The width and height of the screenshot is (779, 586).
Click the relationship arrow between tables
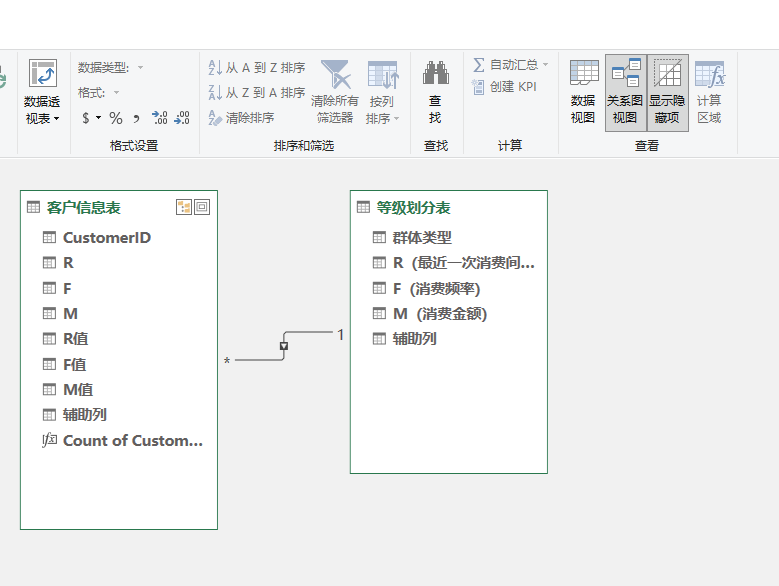coord(284,346)
